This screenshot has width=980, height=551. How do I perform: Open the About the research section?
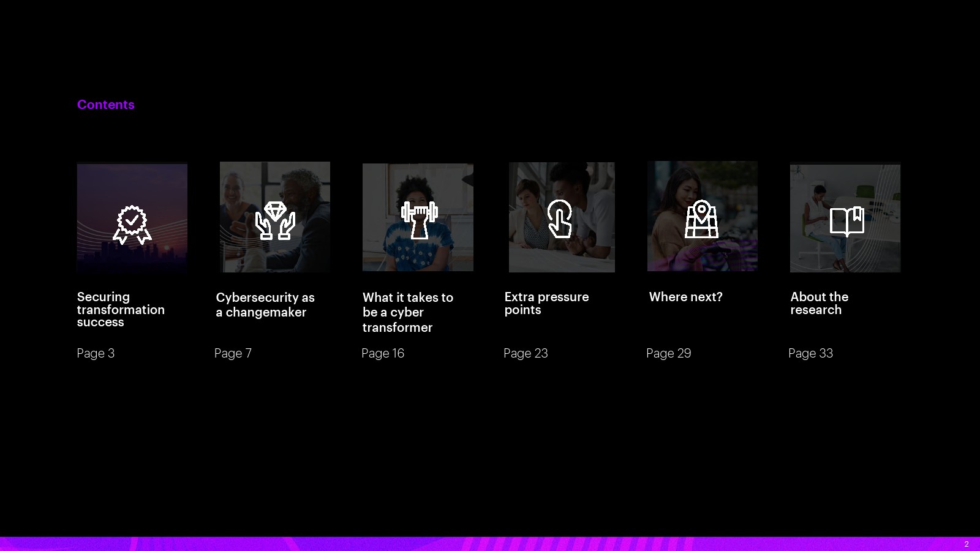pyautogui.click(x=819, y=303)
